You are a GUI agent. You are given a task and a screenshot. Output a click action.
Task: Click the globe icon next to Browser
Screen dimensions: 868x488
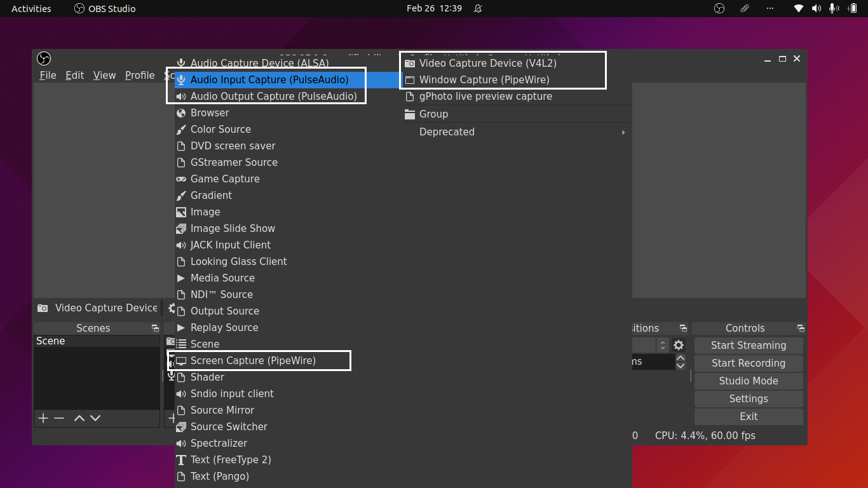[181, 113]
